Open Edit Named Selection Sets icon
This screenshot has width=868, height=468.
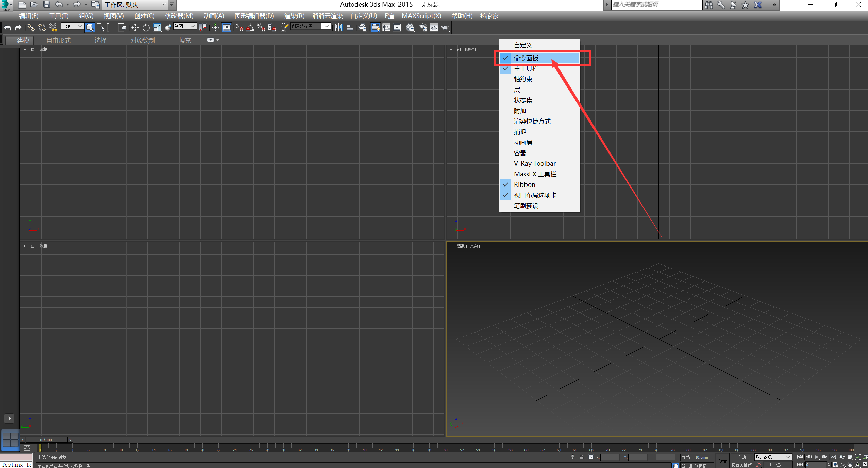284,28
